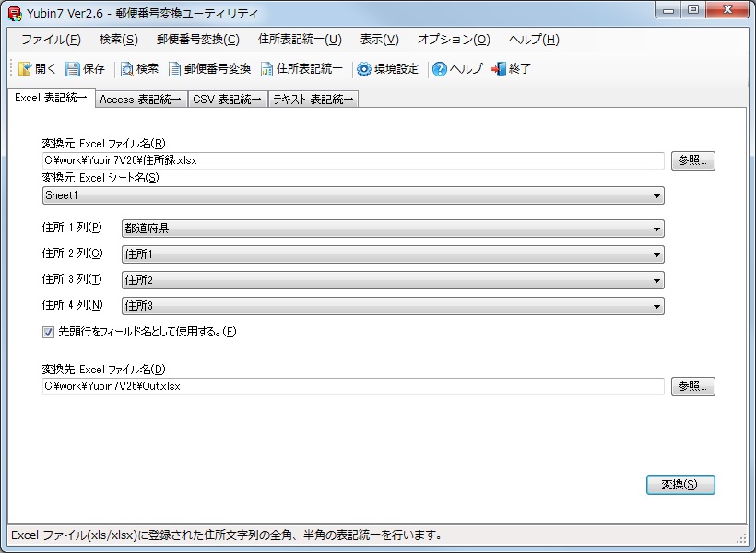This screenshot has height=553, width=756.
Task: Click the label 変換元 Excel ファイル名(R)
Action: (103, 144)
